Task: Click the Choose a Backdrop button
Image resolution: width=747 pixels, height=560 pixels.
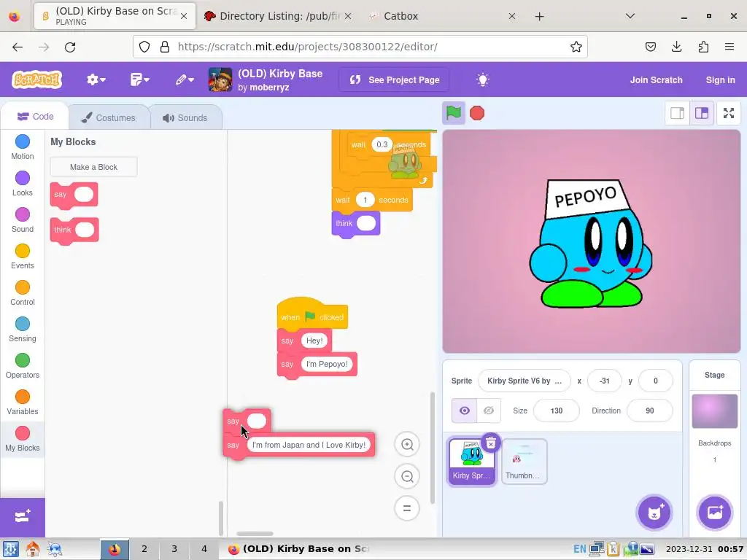Action: 714,513
